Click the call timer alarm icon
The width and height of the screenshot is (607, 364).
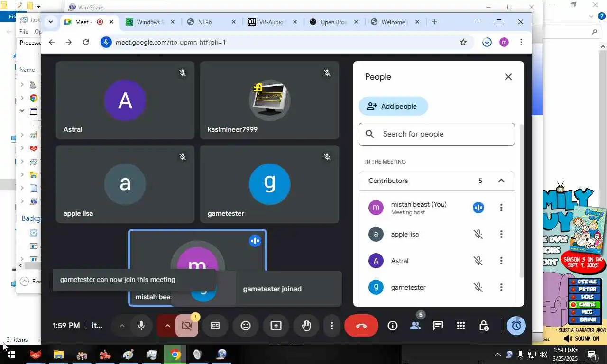click(516, 326)
